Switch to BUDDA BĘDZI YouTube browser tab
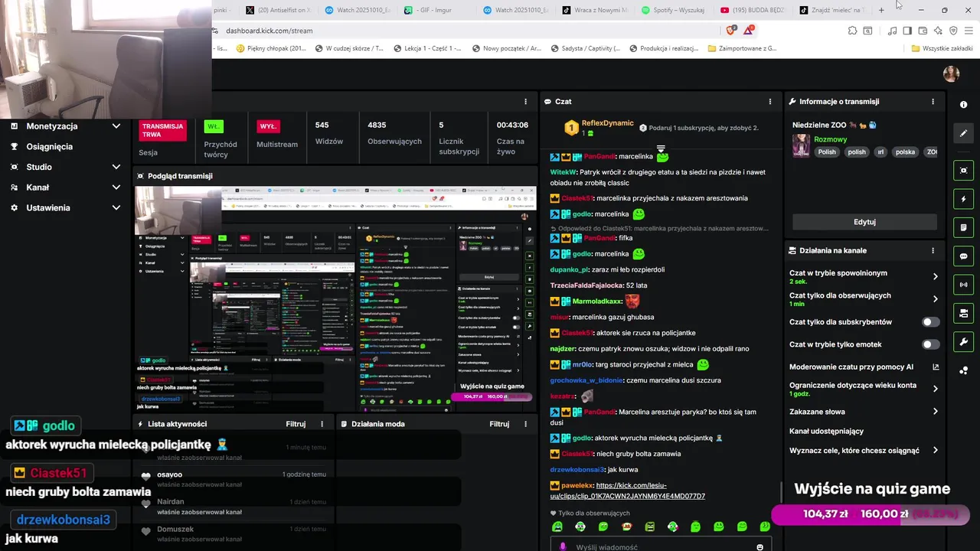The image size is (980, 551). point(753,10)
